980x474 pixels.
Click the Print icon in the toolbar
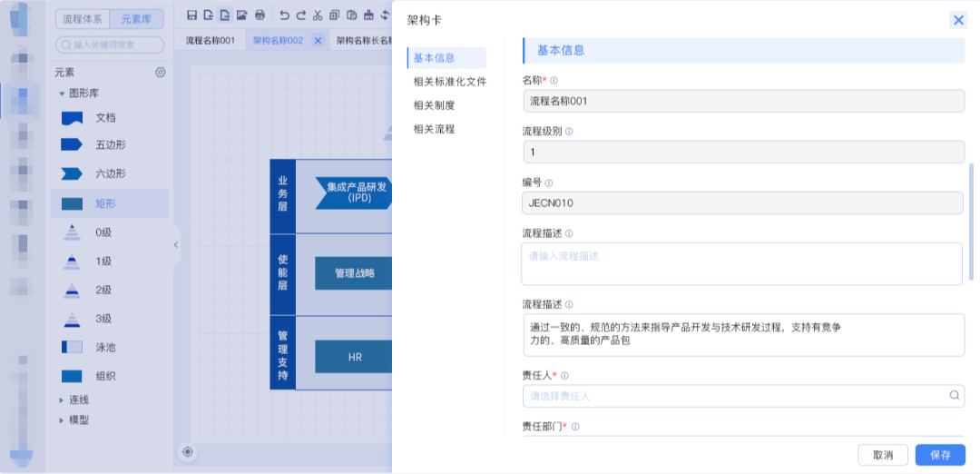(260, 15)
